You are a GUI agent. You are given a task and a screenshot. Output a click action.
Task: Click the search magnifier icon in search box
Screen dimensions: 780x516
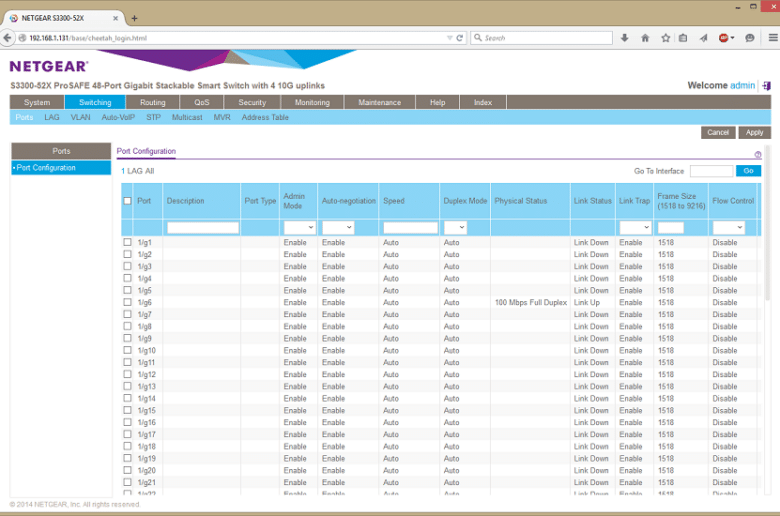pos(478,38)
